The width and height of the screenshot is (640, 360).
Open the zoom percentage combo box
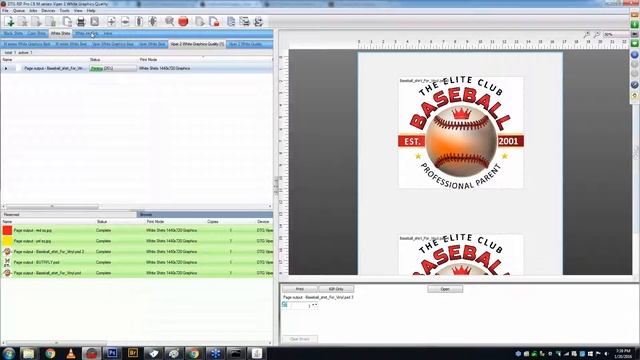[616, 35]
